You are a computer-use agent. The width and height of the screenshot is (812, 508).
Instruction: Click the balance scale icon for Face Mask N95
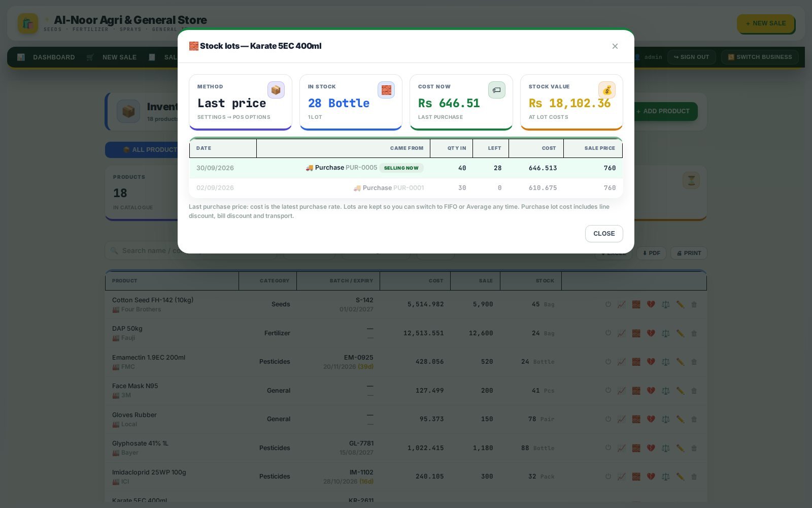tap(666, 391)
